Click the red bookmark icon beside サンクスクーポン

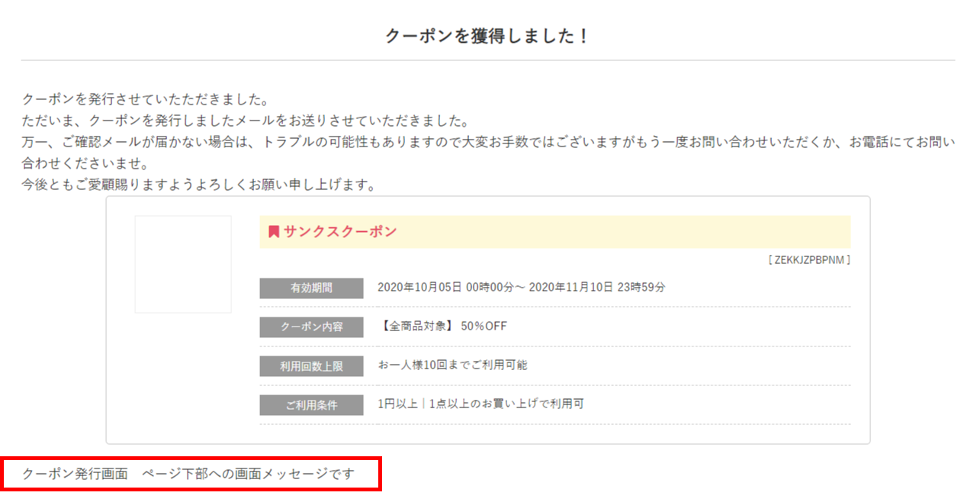274,232
